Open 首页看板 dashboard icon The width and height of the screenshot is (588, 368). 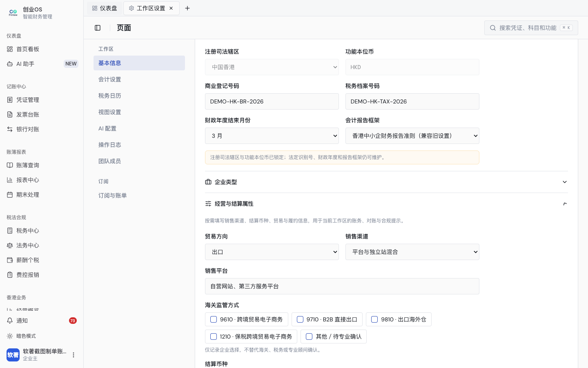coord(10,49)
